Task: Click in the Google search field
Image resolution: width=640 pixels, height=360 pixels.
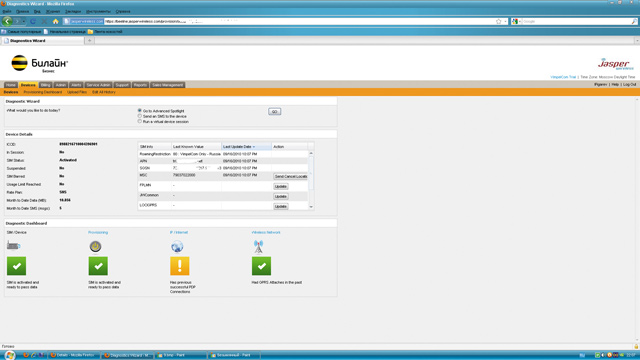Action: tap(576, 21)
